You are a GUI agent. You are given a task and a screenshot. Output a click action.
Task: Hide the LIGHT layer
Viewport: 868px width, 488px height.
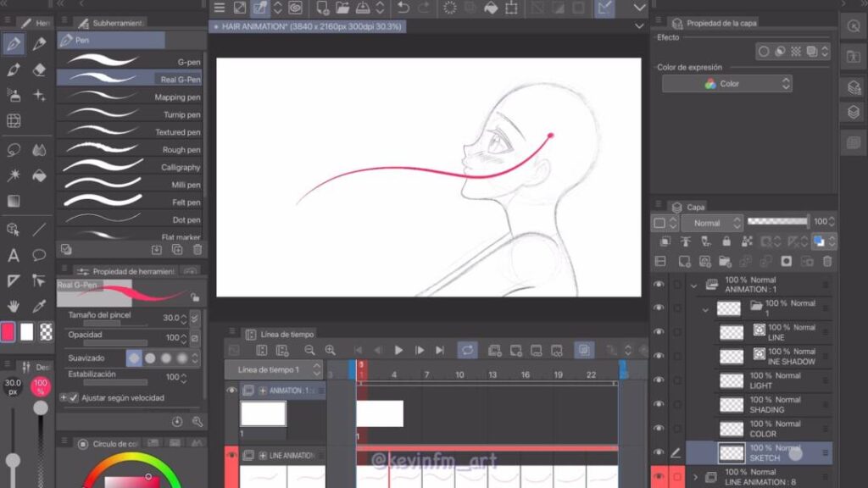point(659,380)
